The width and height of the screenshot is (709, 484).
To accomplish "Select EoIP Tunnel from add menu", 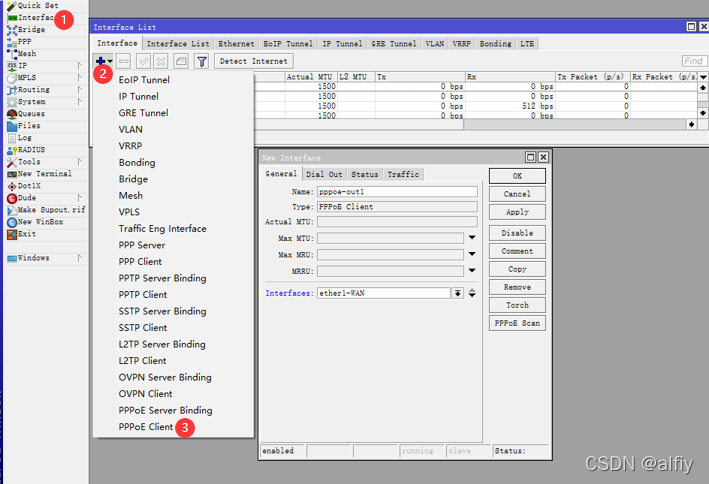I will [144, 80].
